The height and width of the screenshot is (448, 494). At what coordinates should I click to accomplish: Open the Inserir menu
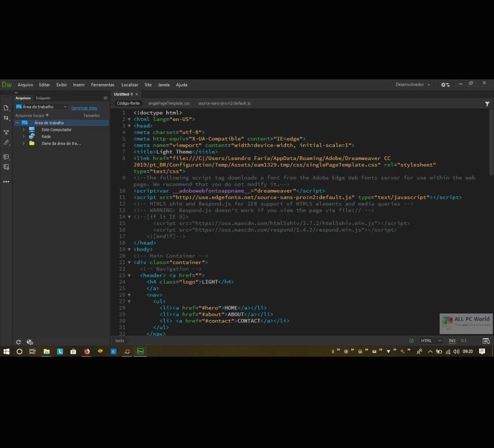click(79, 85)
